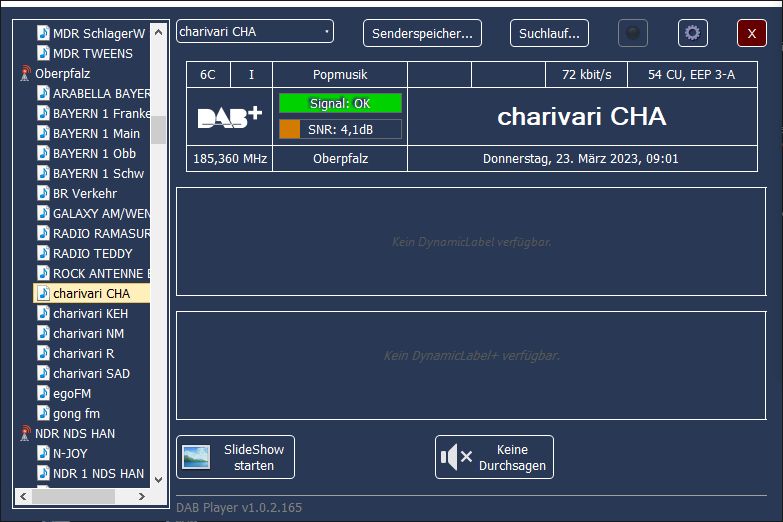Click the NDR NDS HAN antenna icon
The height and width of the screenshot is (522, 783).
tap(26, 434)
